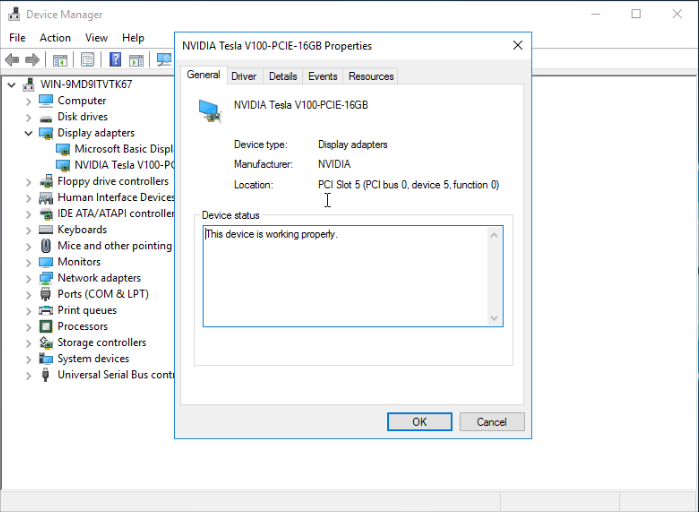Open the View menu
Viewport: 699px width, 512px height.
96,38
